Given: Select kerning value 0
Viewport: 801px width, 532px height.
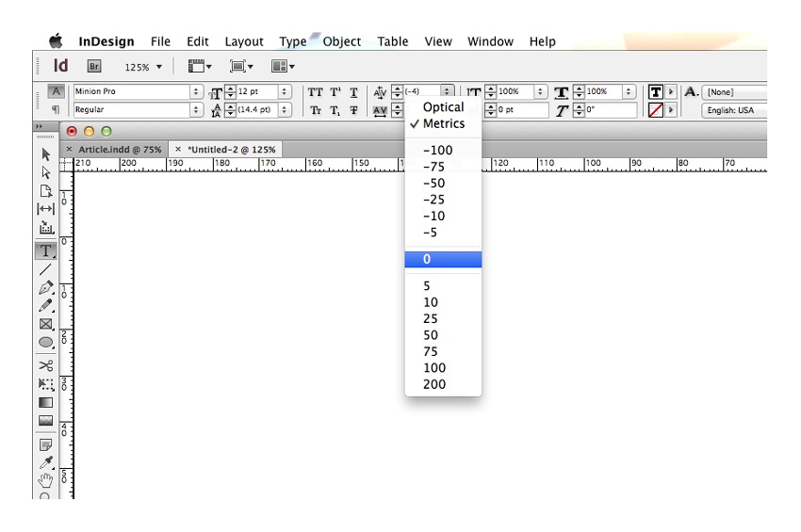Looking at the screenshot, I should (x=443, y=259).
